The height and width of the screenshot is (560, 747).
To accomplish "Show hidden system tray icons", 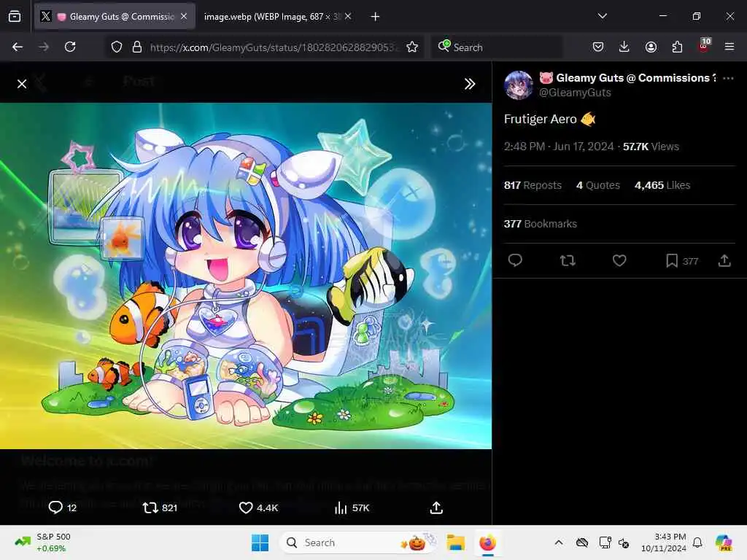I will pyautogui.click(x=559, y=542).
